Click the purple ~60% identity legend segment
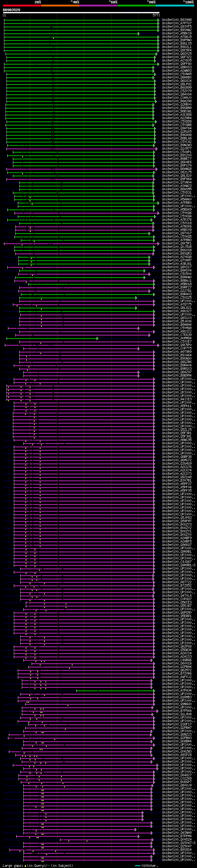Viewport: 197px width, 868px height. point(99,6)
